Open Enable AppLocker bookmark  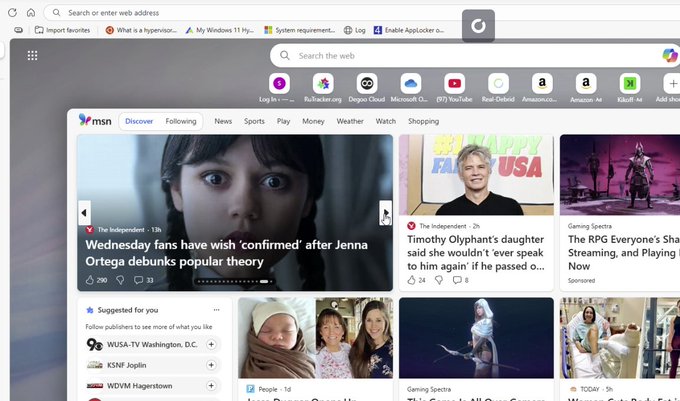tap(409, 30)
